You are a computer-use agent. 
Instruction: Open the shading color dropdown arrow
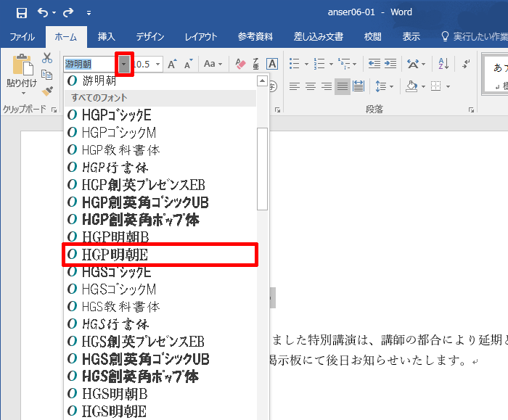click(423, 87)
